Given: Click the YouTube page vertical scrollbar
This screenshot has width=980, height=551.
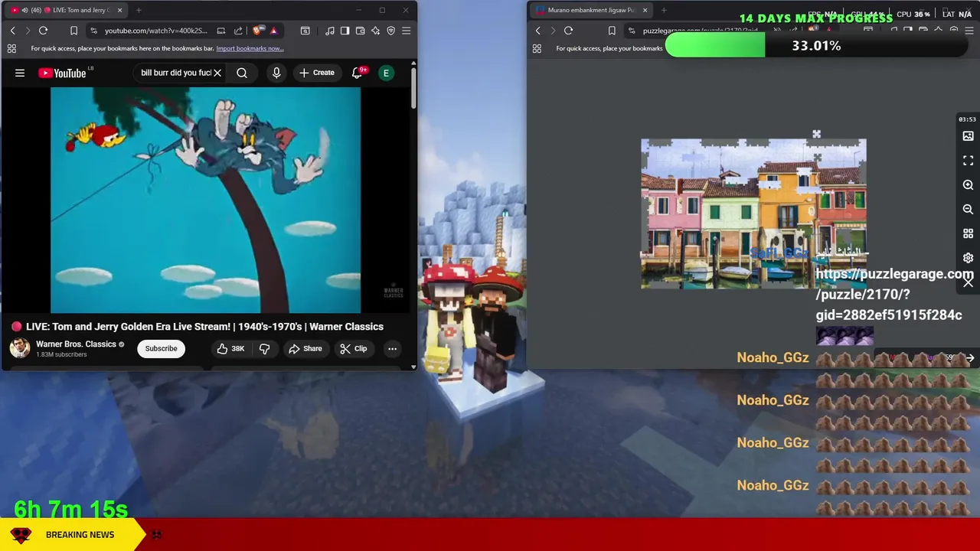Looking at the screenshot, I should click(x=413, y=88).
